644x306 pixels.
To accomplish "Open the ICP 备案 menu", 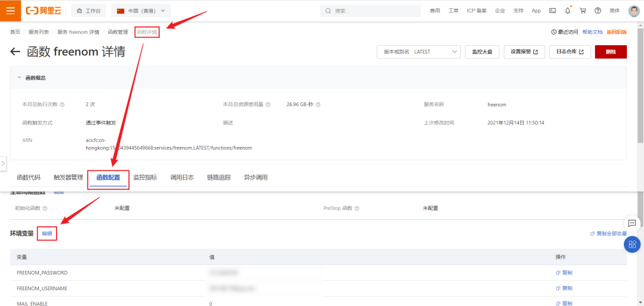I will (477, 11).
